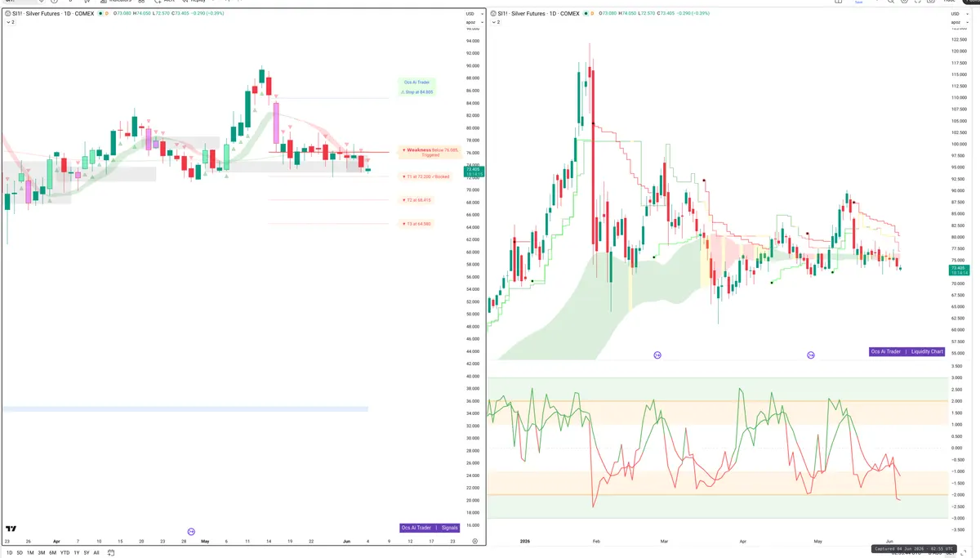980x558 pixels.
Task: Select the All time range
Action: click(x=96, y=553)
